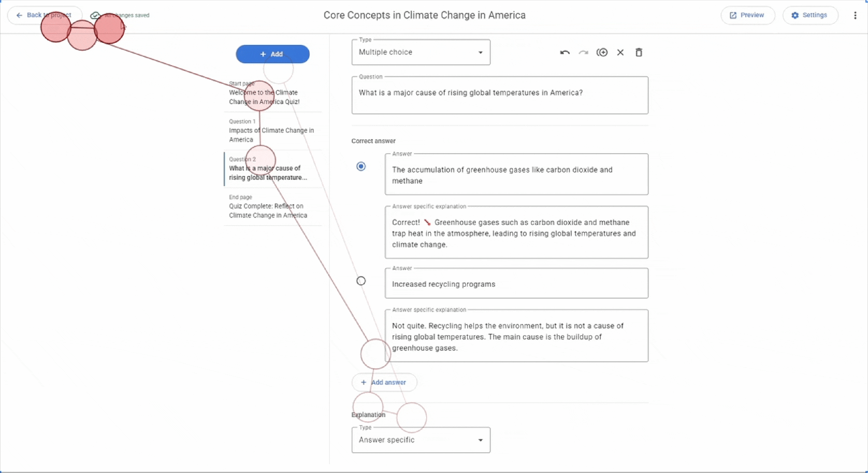Open the Settings page
The image size is (868, 473).
810,16
